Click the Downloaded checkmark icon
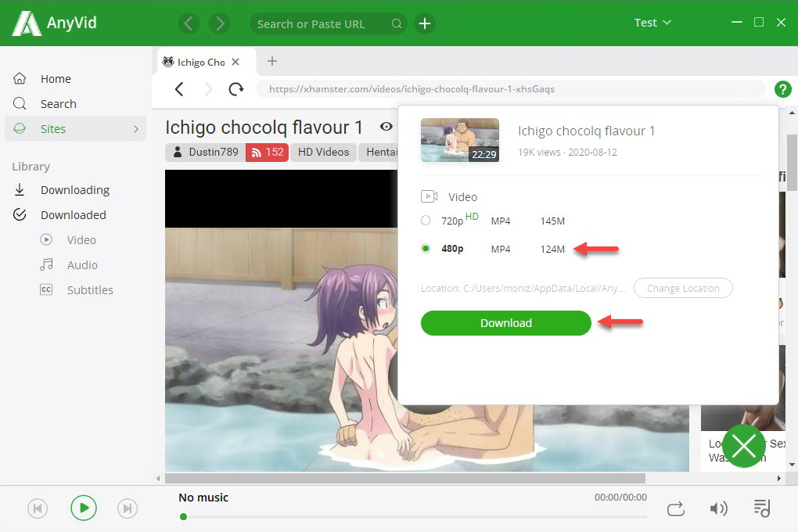This screenshot has height=532, width=798. pyautogui.click(x=20, y=214)
